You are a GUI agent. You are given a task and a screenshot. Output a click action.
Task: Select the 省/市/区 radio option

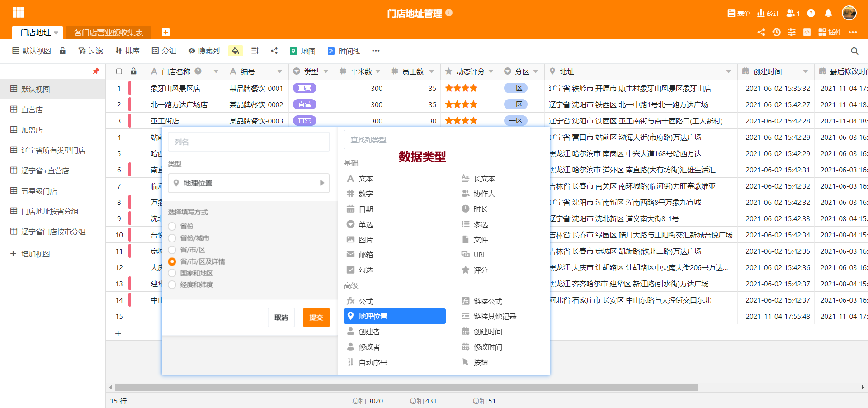(172, 250)
